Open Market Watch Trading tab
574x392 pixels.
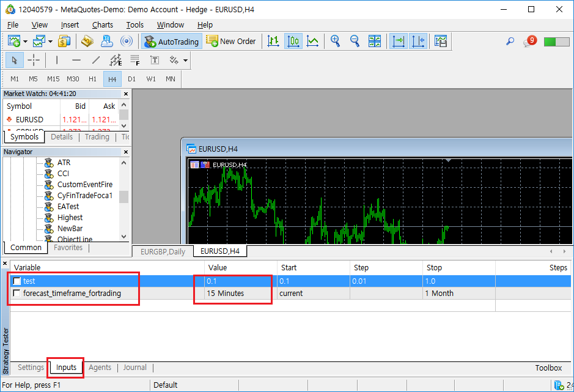click(97, 137)
